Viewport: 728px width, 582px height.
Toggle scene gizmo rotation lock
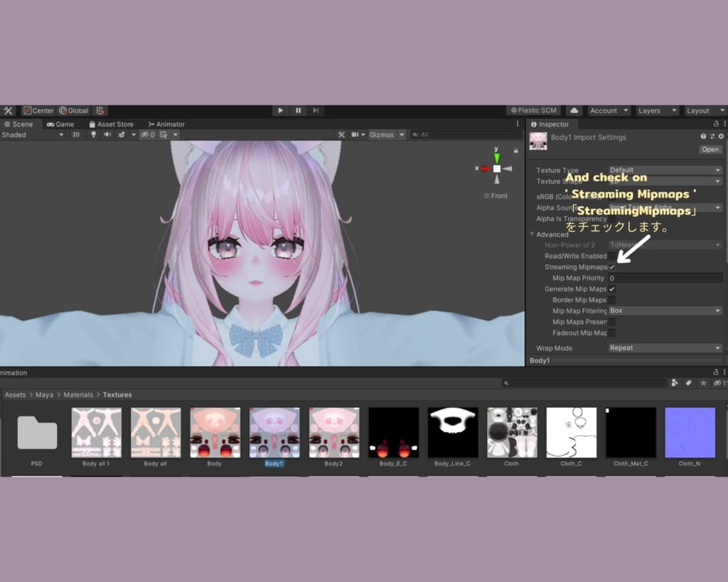(515, 151)
